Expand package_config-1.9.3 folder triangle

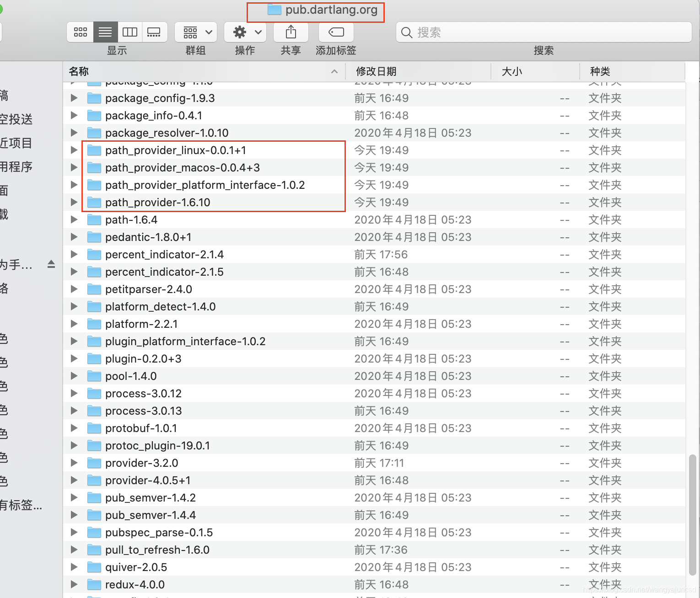pyautogui.click(x=74, y=98)
